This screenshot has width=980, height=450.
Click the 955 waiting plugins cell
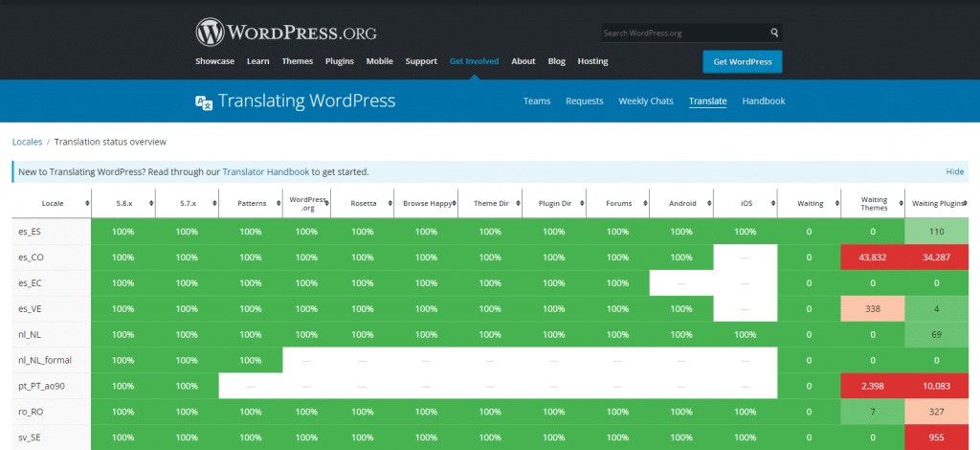pos(936,437)
